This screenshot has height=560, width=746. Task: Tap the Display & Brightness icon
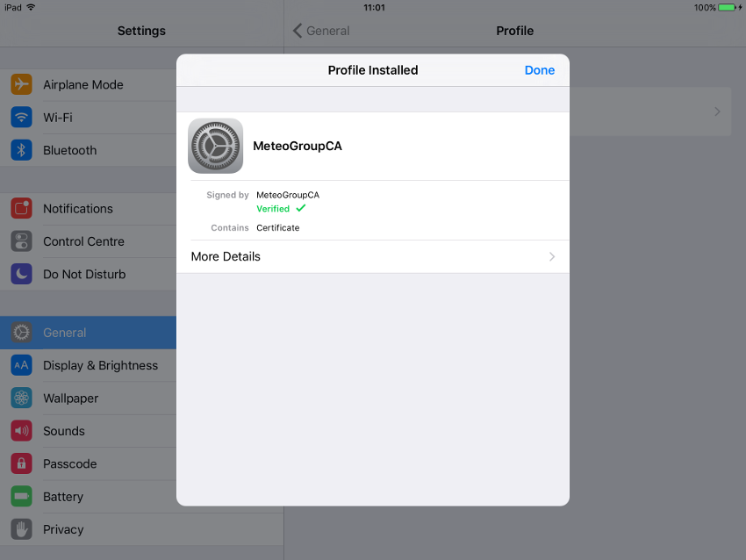pyautogui.click(x=22, y=365)
